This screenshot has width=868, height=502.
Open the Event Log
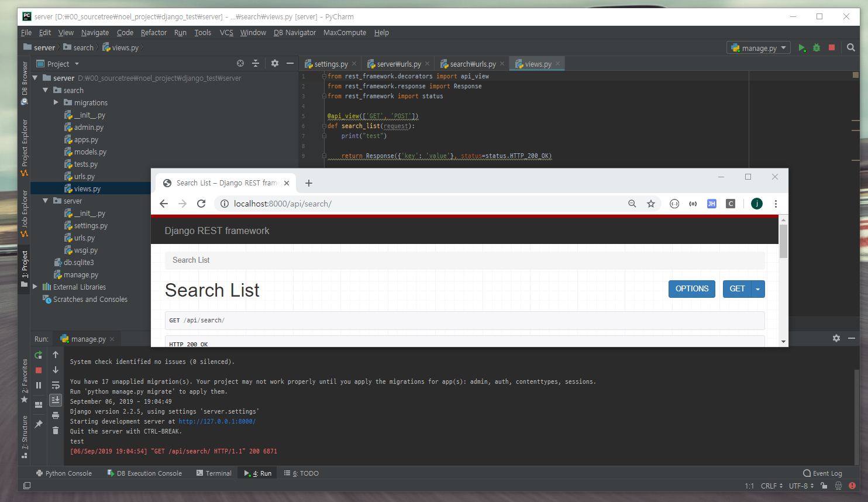tap(822, 473)
